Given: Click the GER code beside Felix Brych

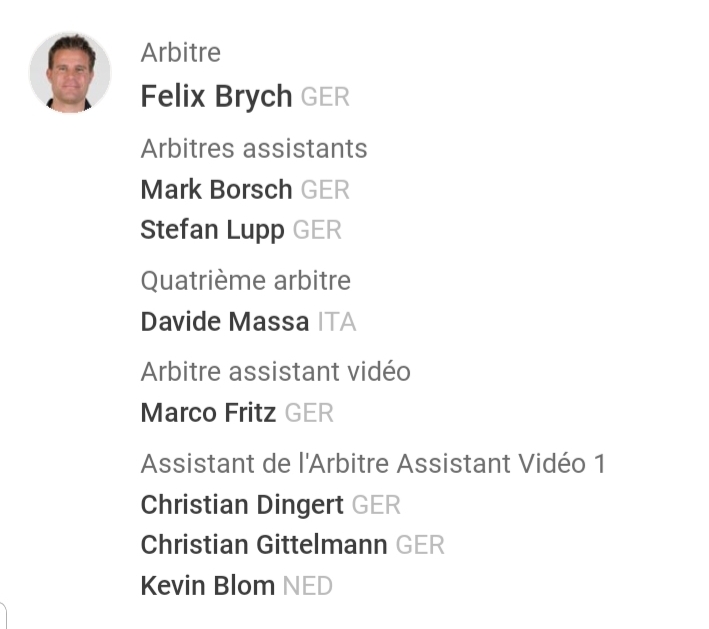Looking at the screenshot, I should [x=325, y=98].
